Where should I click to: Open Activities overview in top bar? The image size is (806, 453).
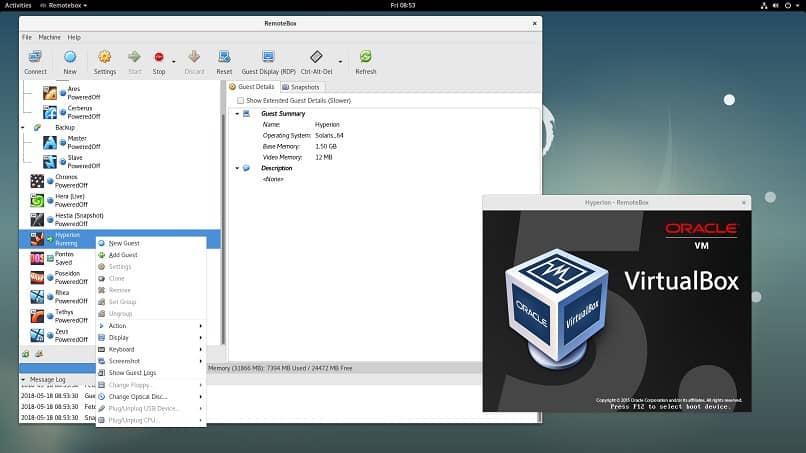[x=18, y=5]
